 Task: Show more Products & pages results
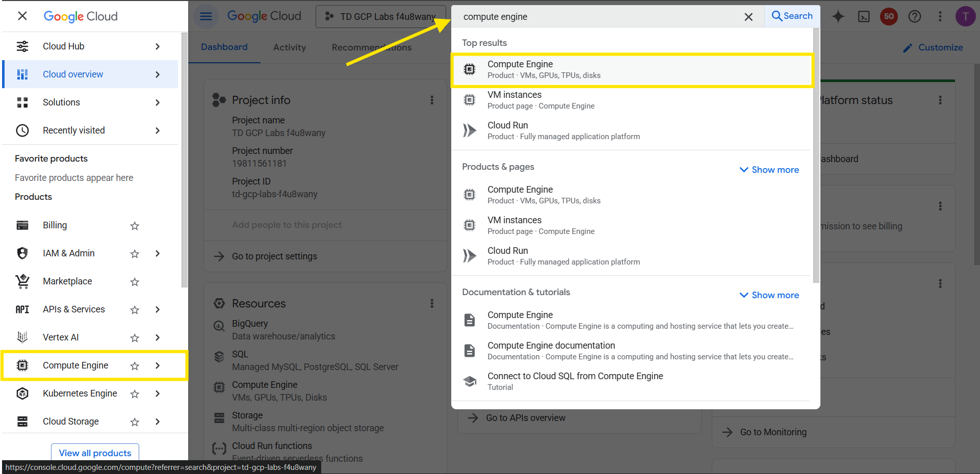click(x=769, y=170)
